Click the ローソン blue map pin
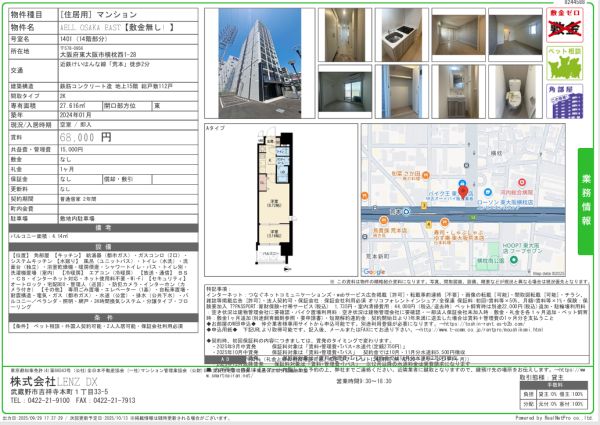 point(488,192)
